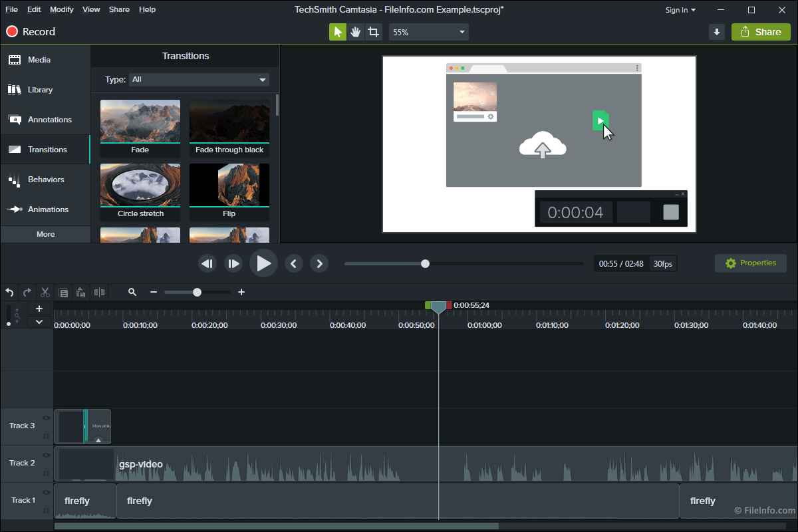798x532 pixels.
Task: Undo the last timeline action
Action: 9,292
